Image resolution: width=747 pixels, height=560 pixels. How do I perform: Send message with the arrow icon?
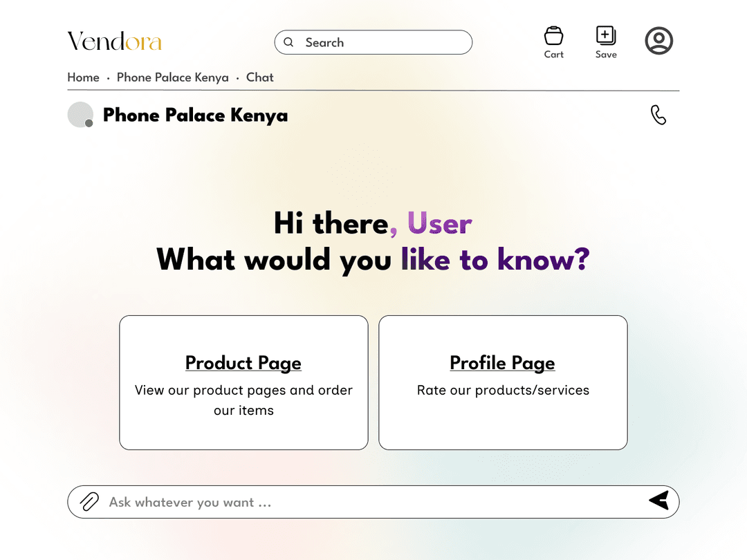pyautogui.click(x=659, y=501)
